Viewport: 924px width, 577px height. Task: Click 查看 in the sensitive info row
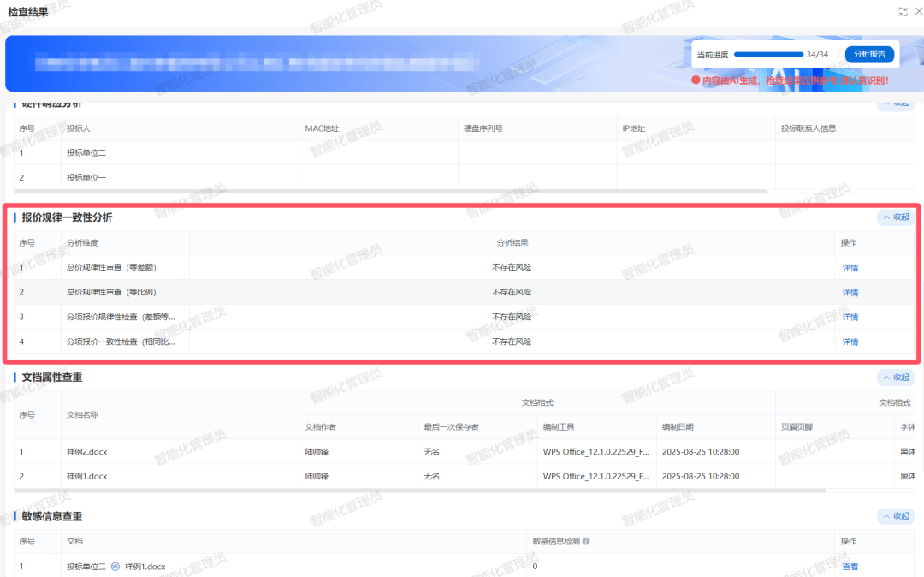(x=850, y=567)
